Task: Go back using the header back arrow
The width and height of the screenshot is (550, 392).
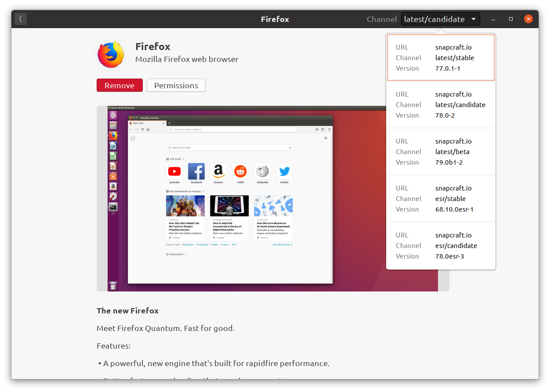Action: click(21, 19)
